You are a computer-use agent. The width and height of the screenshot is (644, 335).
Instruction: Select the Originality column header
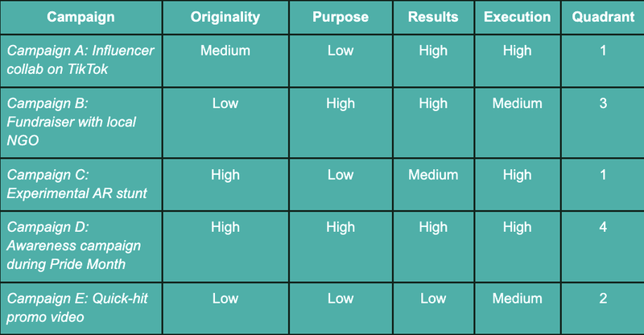click(225, 17)
